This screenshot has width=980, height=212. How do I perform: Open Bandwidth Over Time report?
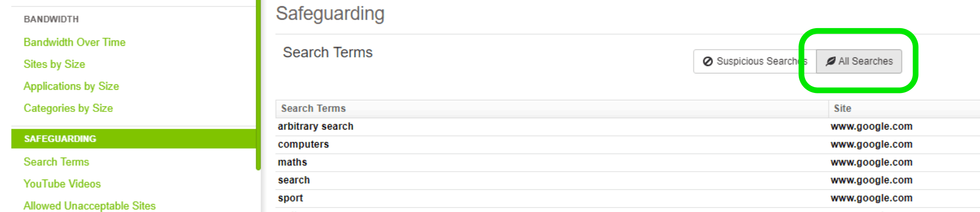[x=75, y=42]
